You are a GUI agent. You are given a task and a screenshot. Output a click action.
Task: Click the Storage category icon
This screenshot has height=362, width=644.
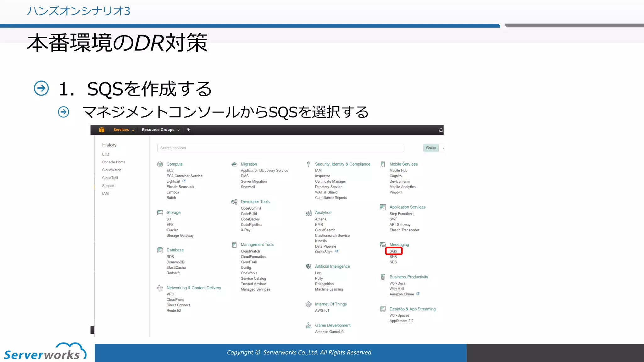pos(160,213)
